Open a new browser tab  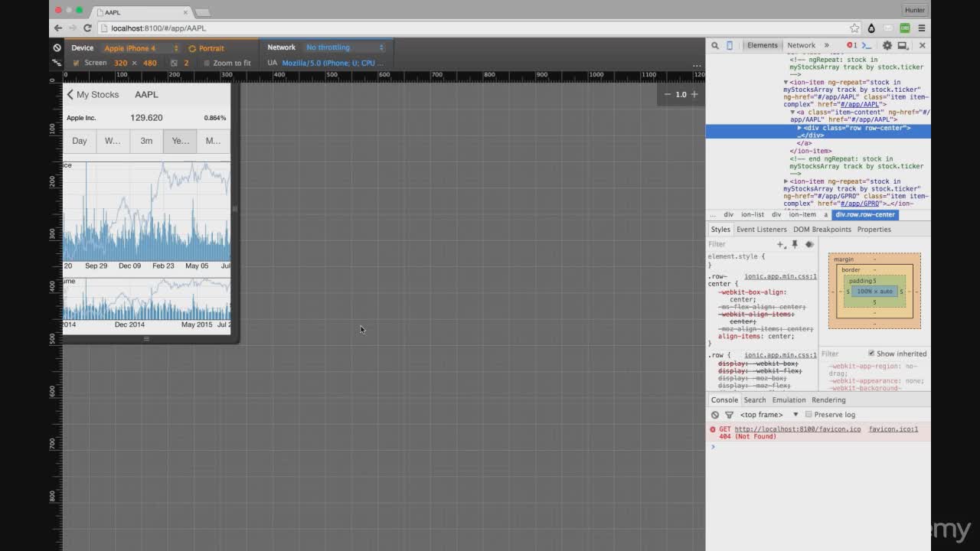pyautogui.click(x=203, y=12)
